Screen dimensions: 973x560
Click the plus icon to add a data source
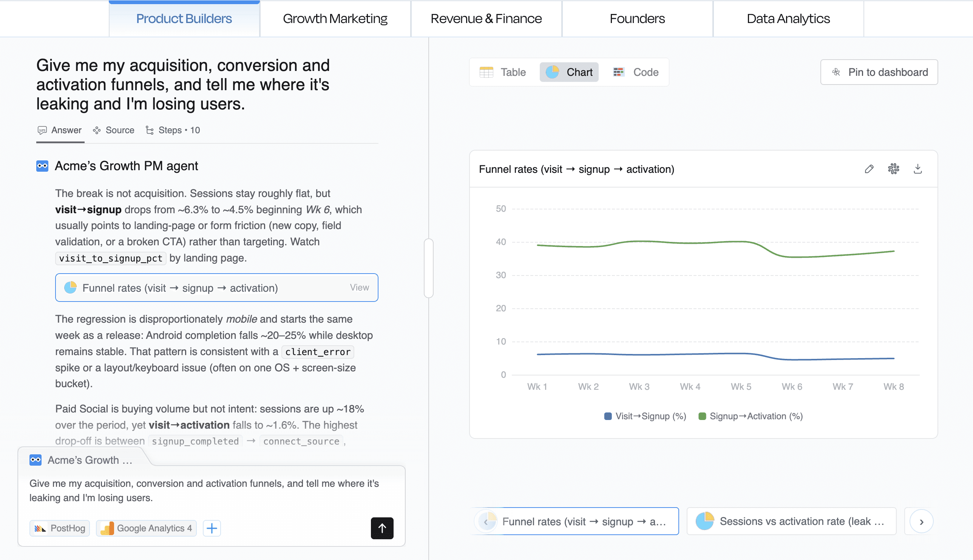[x=211, y=528]
